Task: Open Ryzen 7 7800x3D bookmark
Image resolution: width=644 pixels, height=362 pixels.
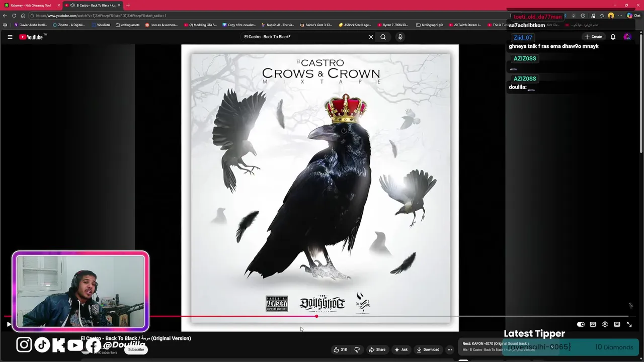Action: [x=393, y=25]
